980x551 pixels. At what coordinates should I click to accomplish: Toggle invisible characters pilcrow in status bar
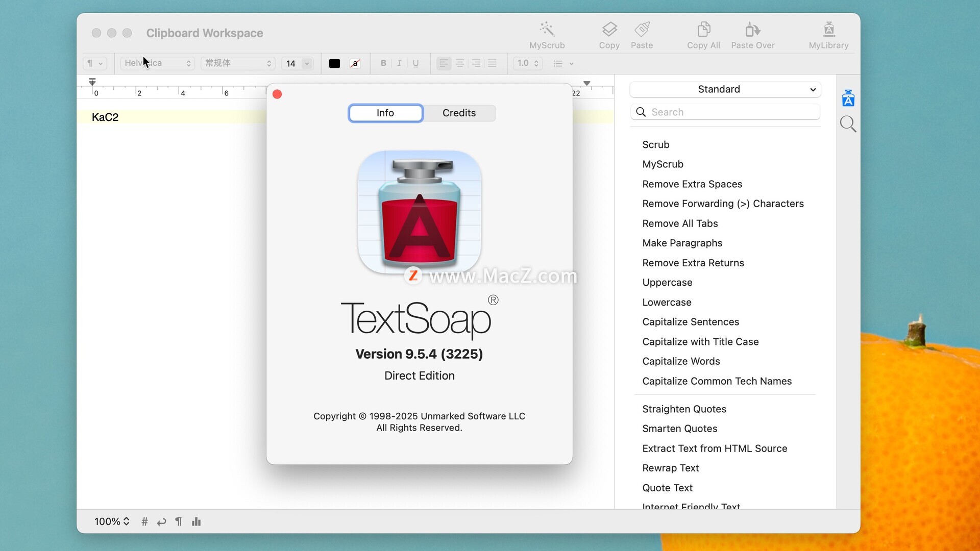click(178, 521)
